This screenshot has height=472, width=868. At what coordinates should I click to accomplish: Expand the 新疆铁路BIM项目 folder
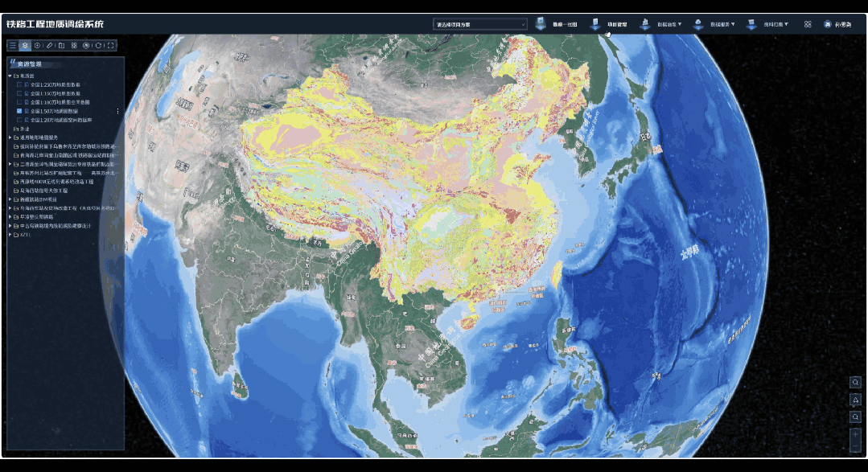[x=10, y=199]
